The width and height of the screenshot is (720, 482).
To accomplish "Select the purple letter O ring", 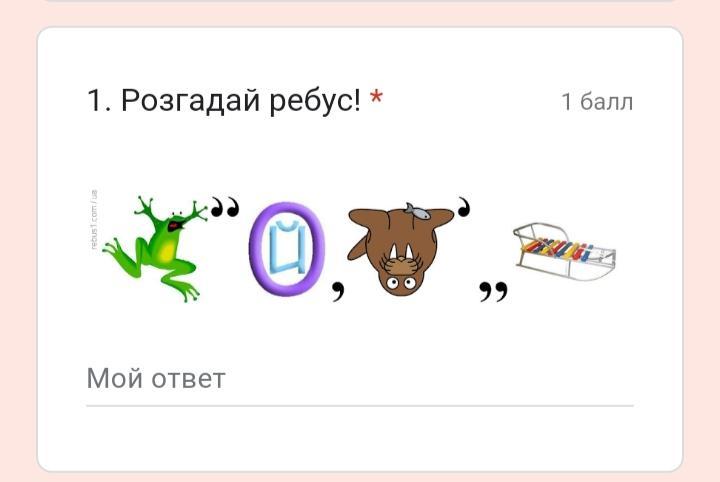I will [287, 249].
